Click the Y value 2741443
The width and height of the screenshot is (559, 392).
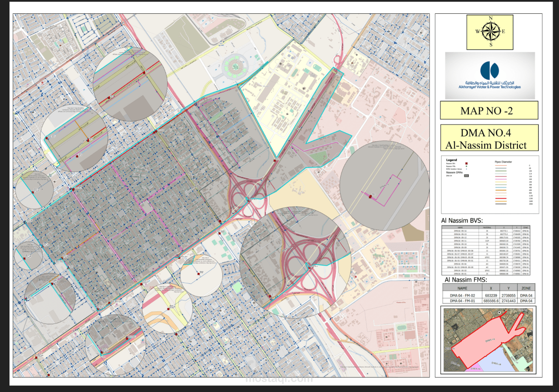tap(508, 300)
